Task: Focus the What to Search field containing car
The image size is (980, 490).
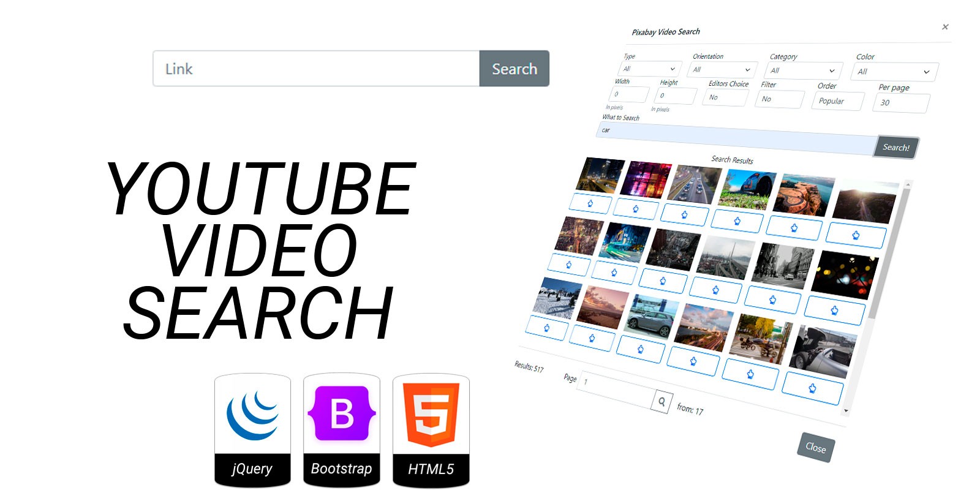Action: [x=737, y=137]
